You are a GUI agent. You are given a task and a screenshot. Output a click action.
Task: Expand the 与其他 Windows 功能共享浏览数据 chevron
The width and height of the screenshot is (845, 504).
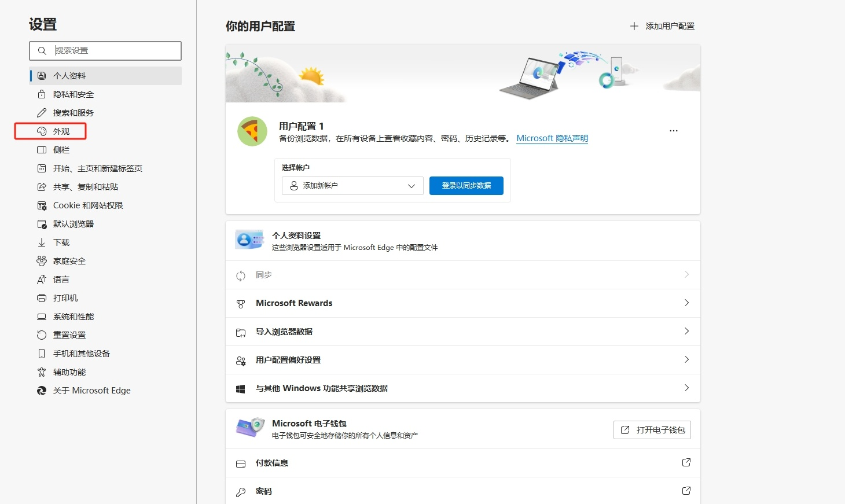(687, 388)
